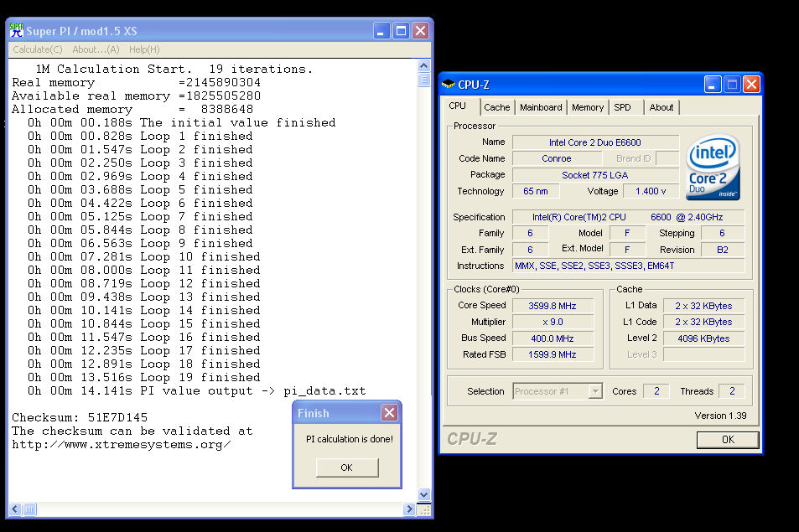
Task: Click the 'Loop 19 finished' output line
Action: [143, 377]
